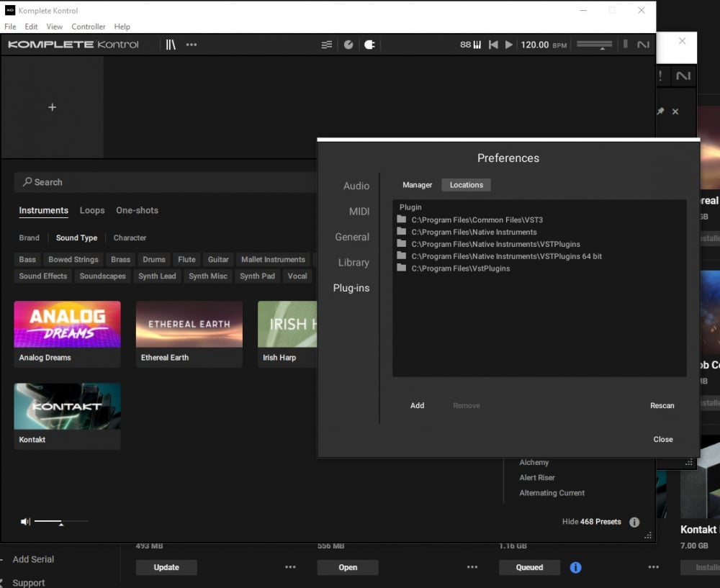
Task: Click Add to add a plug-in location
Action: coord(418,405)
